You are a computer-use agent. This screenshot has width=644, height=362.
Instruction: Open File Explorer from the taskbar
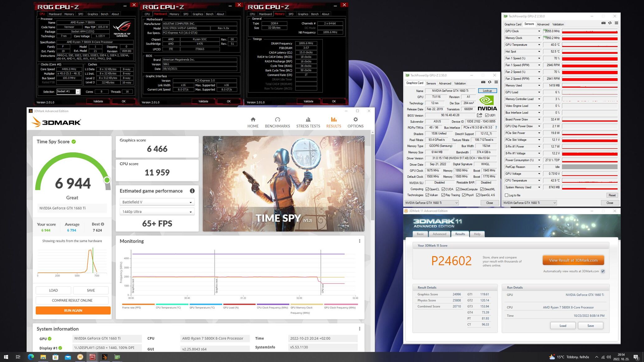[x=43, y=357]
